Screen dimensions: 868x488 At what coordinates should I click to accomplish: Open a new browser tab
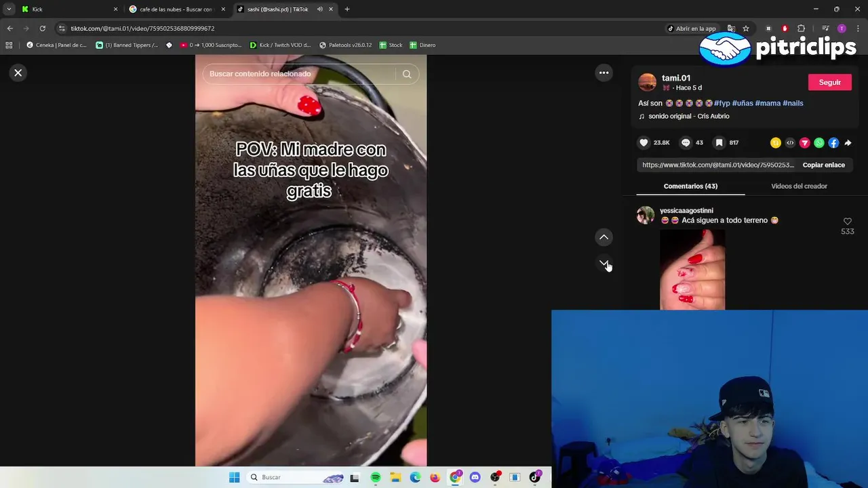(347, 9)
